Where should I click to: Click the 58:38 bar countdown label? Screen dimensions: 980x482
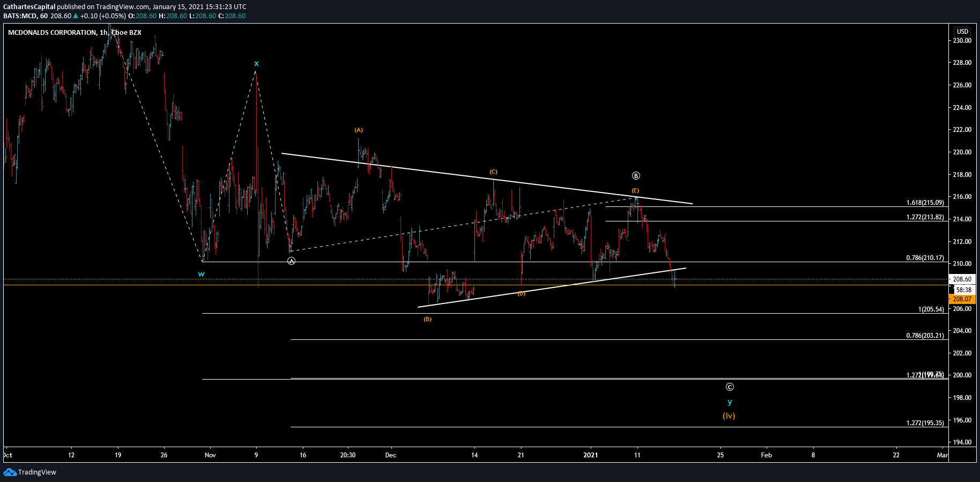coord(963,290)
